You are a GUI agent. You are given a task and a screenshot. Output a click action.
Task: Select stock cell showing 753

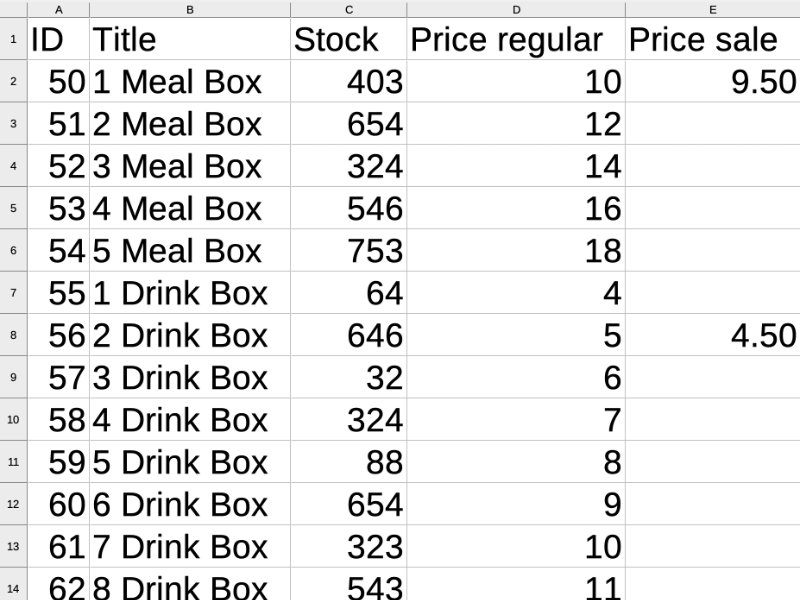pos(348,251)
